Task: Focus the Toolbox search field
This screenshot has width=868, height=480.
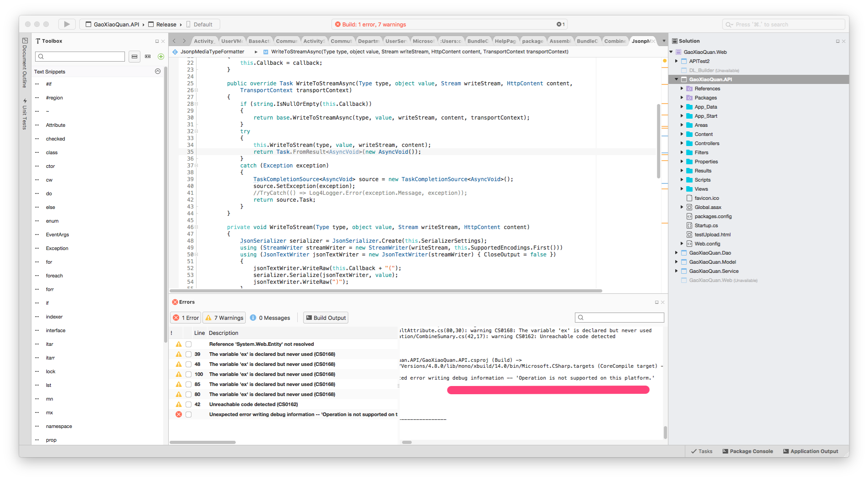Action: (x=80, y=57)
